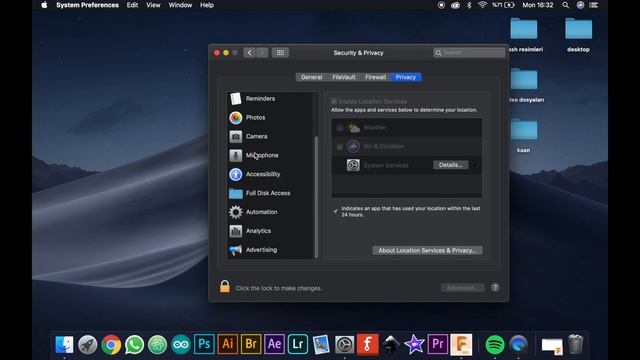This screenshot has height=360, width=640.
Task: Open Bluetooth status menu
Action: tap(469, 5)
